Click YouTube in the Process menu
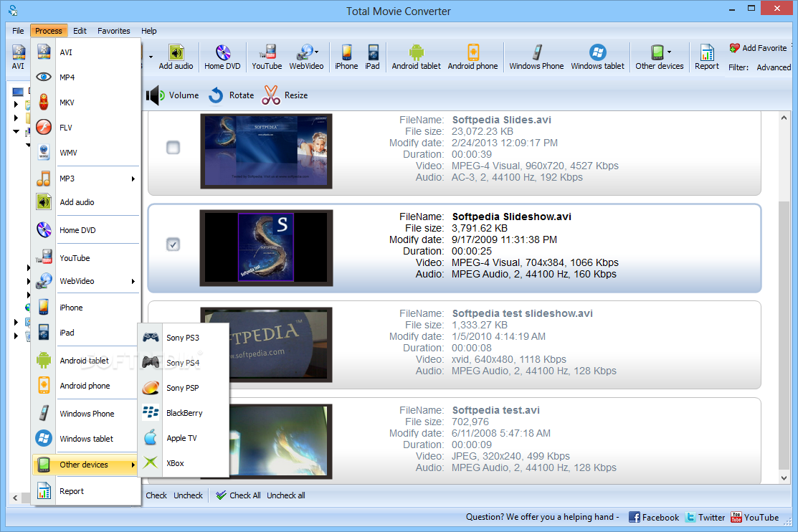Screen dimensions: 798x532 85,258
